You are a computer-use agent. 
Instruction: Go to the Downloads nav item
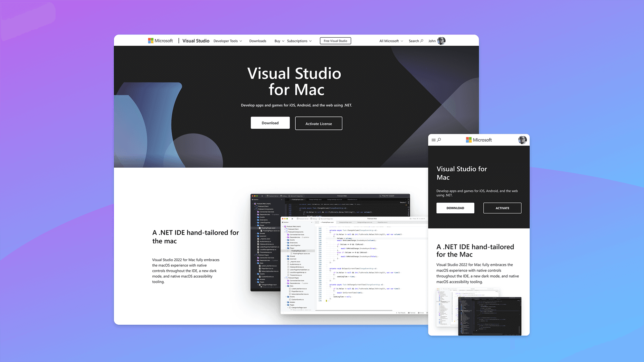coord(258,41)
